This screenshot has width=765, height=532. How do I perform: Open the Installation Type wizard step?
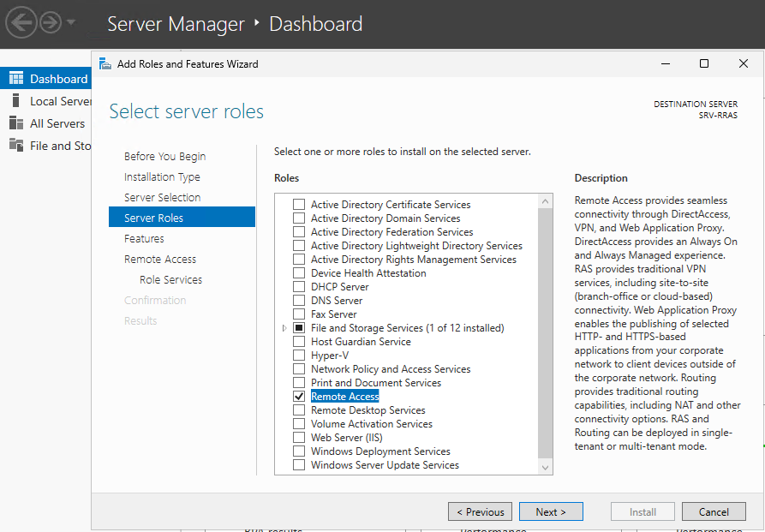click(162, 177)
